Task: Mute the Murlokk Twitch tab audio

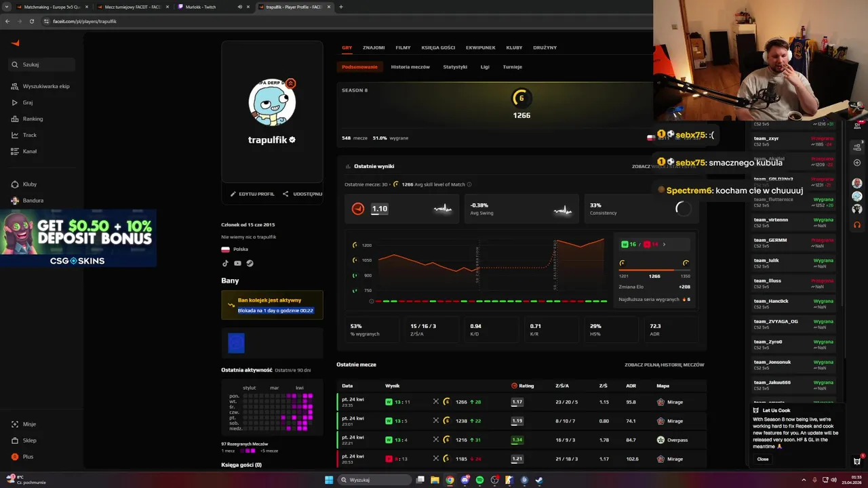Action: coord(240,7)
